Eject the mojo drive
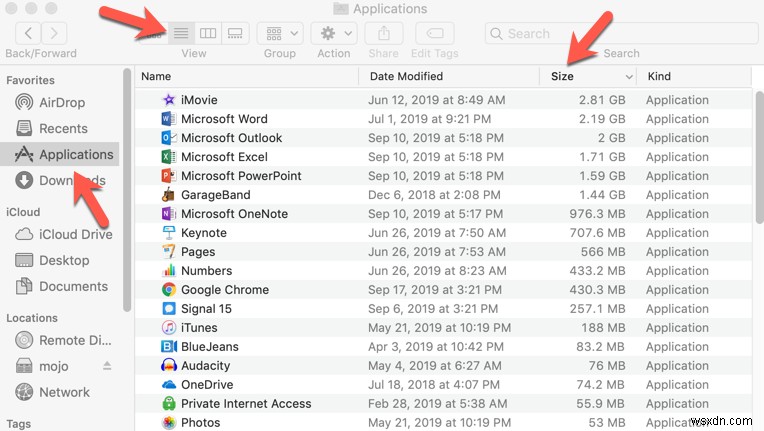This screenshot has height=431, width=764. 107,366
